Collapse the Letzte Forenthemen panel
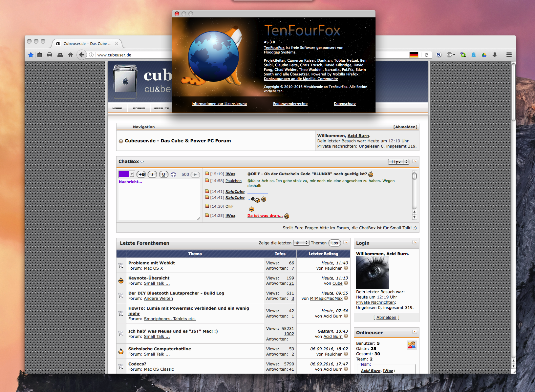Viewport: 535px width, 392px height. tap(346, 242)
